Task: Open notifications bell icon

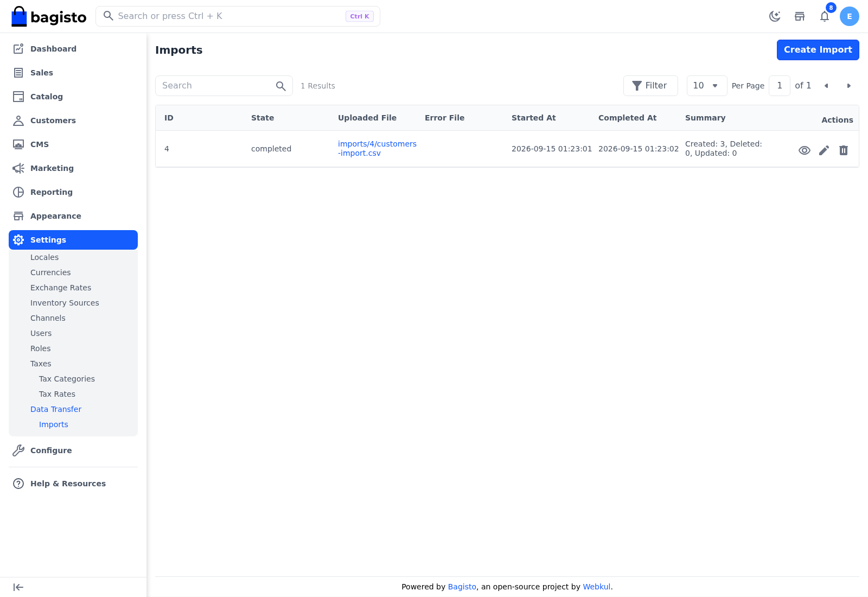Action: (825, 16)
